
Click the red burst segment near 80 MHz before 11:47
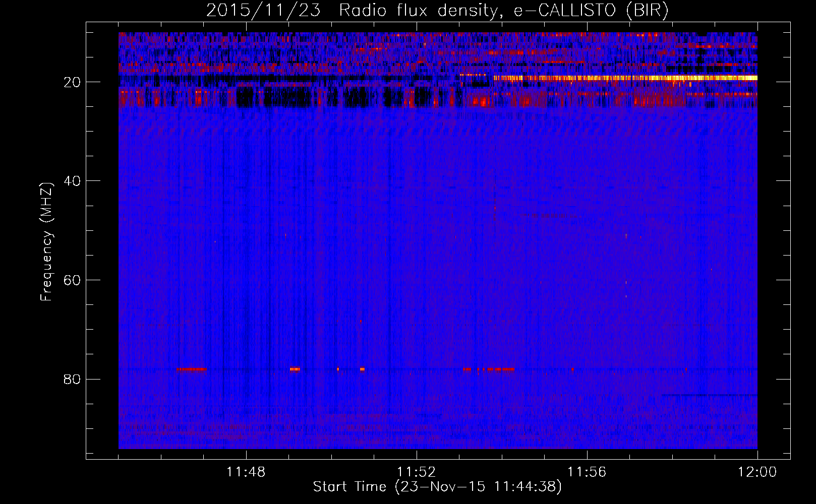click(191, 369)
